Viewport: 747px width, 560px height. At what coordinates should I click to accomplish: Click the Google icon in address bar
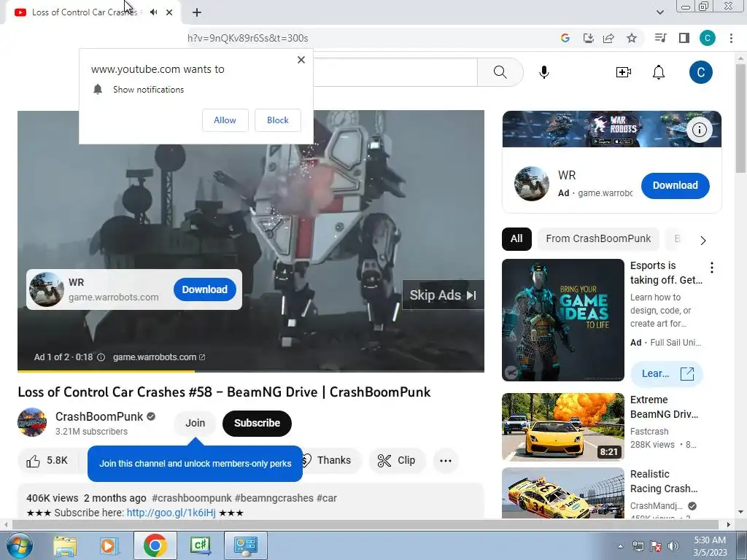[x=565, y=38]
